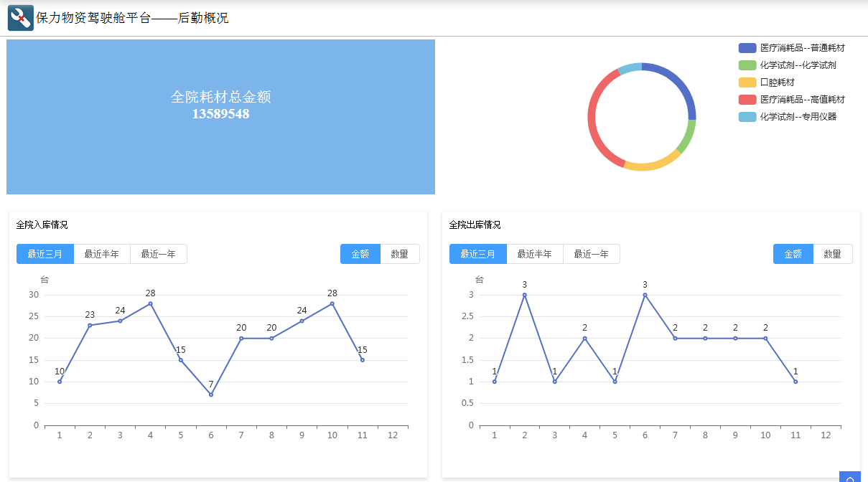Select 最近一年 tab in 全院入库情况
Viewport: 868px width, 482px height.
pos(159,254)
